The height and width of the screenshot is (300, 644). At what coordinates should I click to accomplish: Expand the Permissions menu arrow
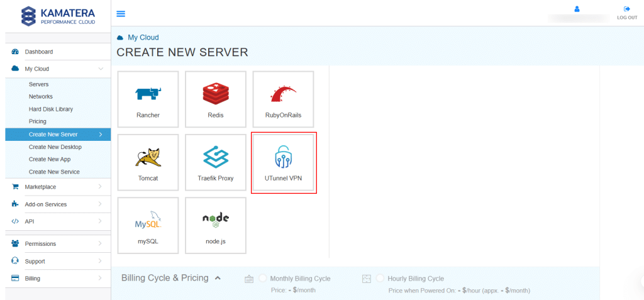pyautogui.click(x=100, y=243)
